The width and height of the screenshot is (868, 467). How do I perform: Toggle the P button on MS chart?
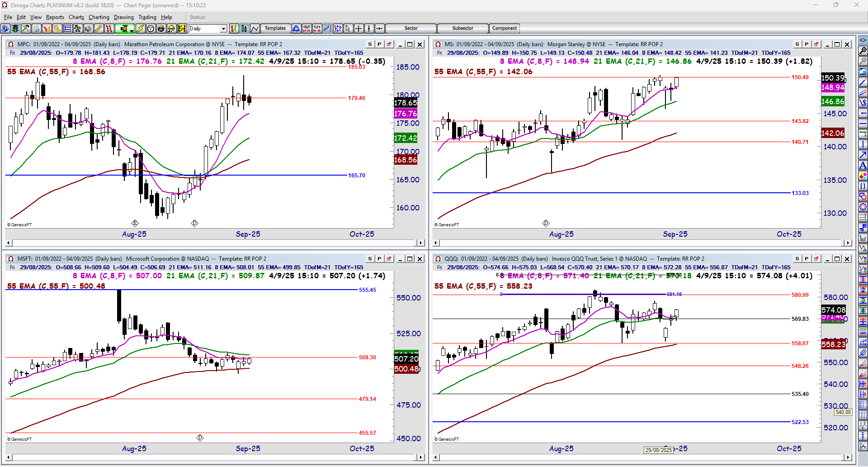807,44
